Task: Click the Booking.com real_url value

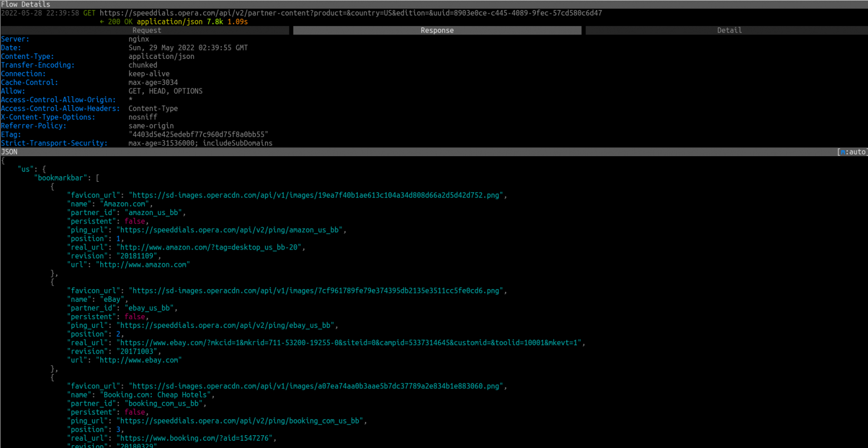Action: [x=196, y=438]
